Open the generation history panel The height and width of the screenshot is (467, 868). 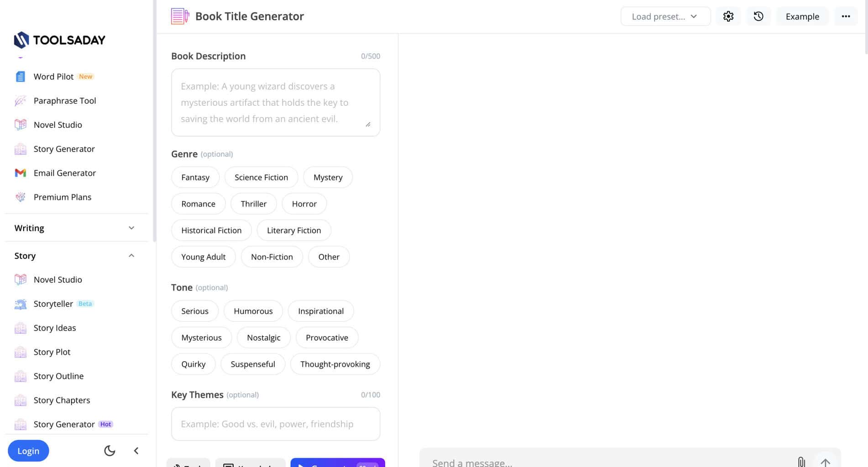pos(758,16)
